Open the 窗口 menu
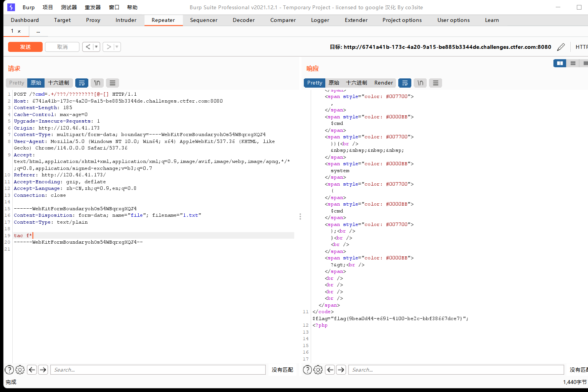 click(x=114, y=7)
